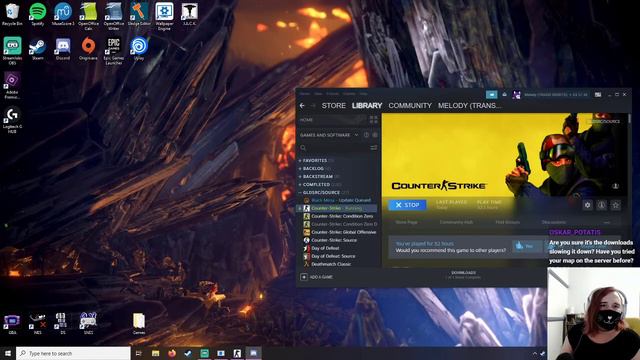Select the SNES emulator desktop shortcut
Viewport: 640px width, 360px height.
pyautogui.click(x=88, y=323)
